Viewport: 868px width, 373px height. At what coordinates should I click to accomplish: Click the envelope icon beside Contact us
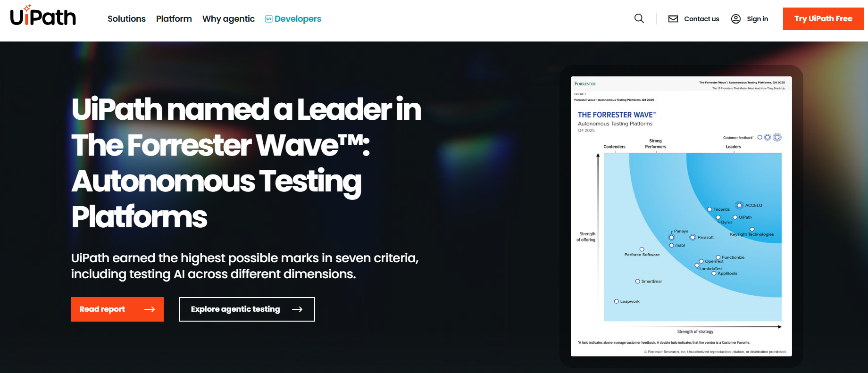click(x=673, y=19)
